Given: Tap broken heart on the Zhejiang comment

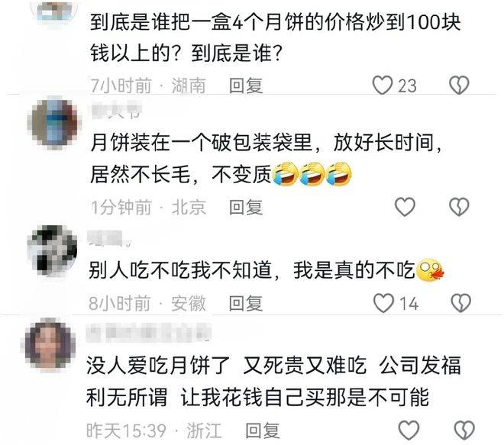Looking at the screenshot, I should click(464, 430).
